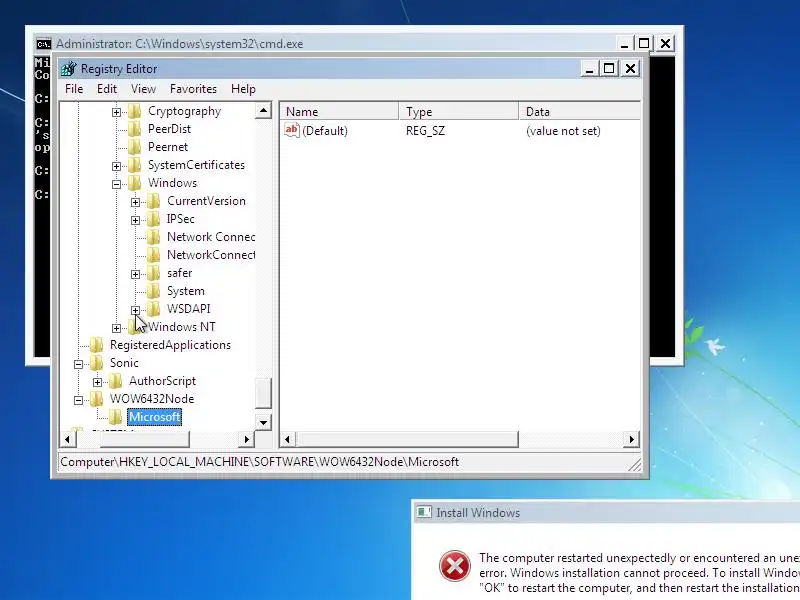Screen dimensions: 800x600
Task: Click the System folder icon
Action: (x=153, y=291)
